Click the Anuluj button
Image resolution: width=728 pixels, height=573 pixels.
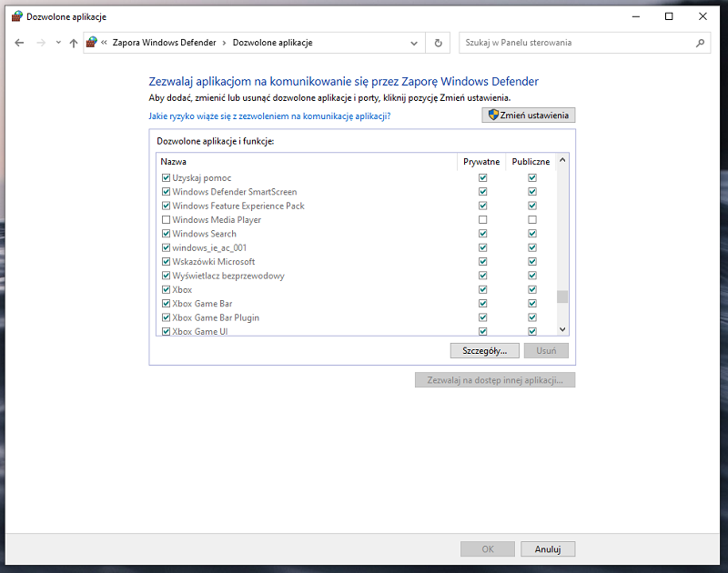548,548
